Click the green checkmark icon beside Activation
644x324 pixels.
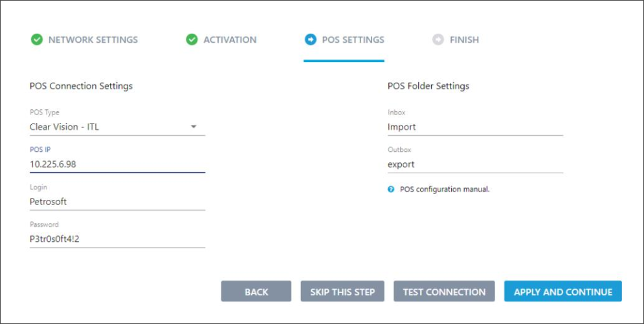(x=192, y=40)
